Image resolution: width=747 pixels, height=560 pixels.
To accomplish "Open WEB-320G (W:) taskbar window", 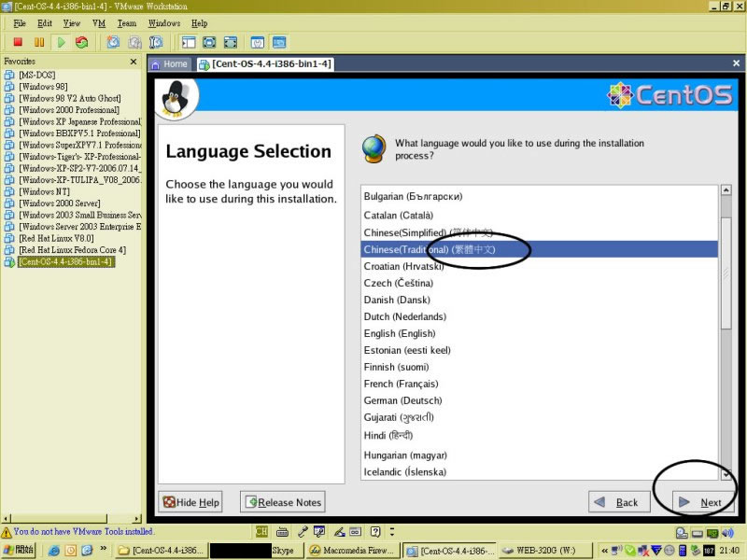I will point(544,551).
